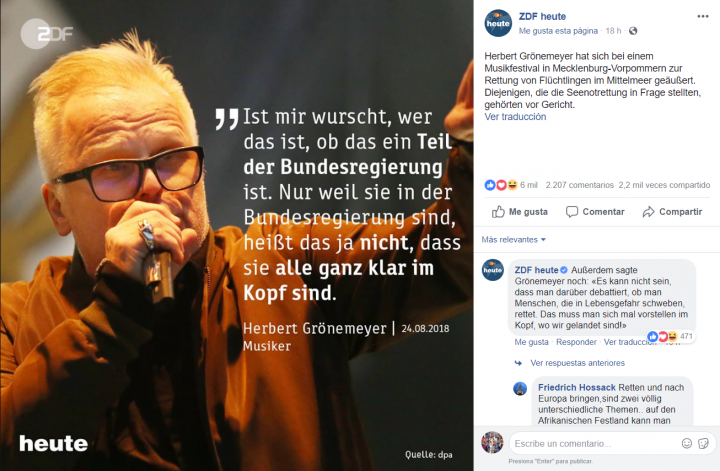Image resolution: width=720 pixels, height=471 pixels.
Task: Open the three-dot post options menu
Action: [x=703, y=17]
